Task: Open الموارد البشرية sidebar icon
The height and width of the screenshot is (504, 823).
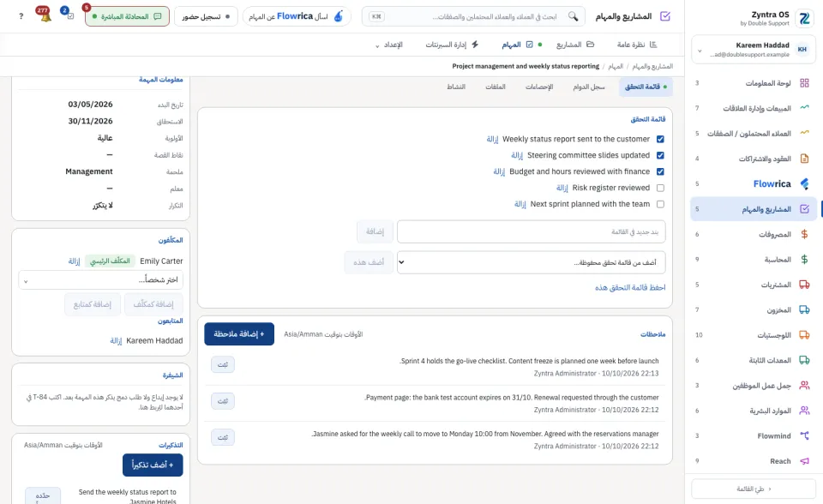Action: tap(804, 411)
